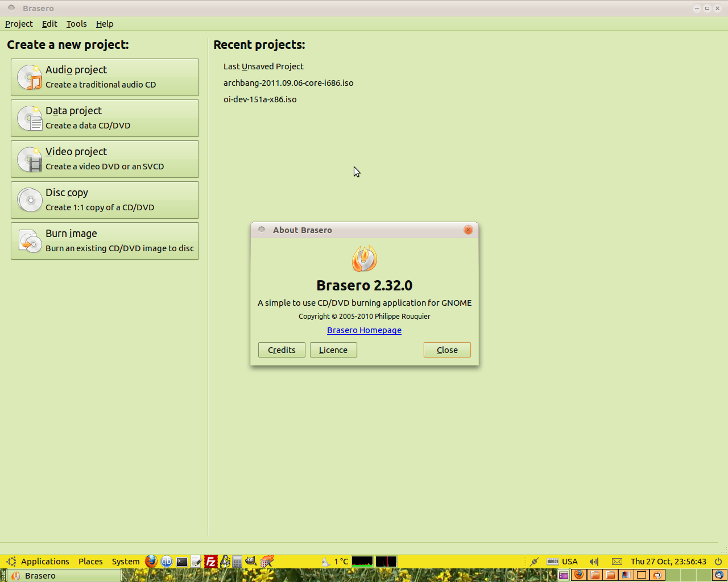The image size is (728, 582).
Task: Launch Firefox from the panel
Action: (151, 562)
